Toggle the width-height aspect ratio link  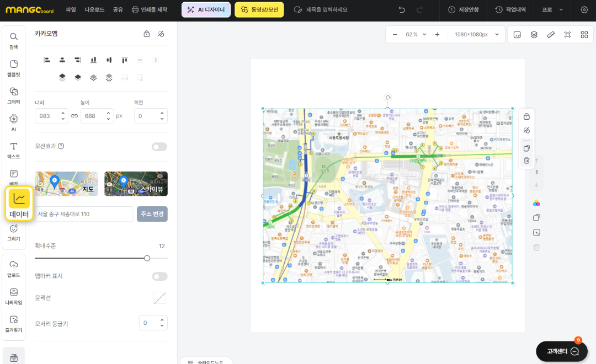(74, 116)
